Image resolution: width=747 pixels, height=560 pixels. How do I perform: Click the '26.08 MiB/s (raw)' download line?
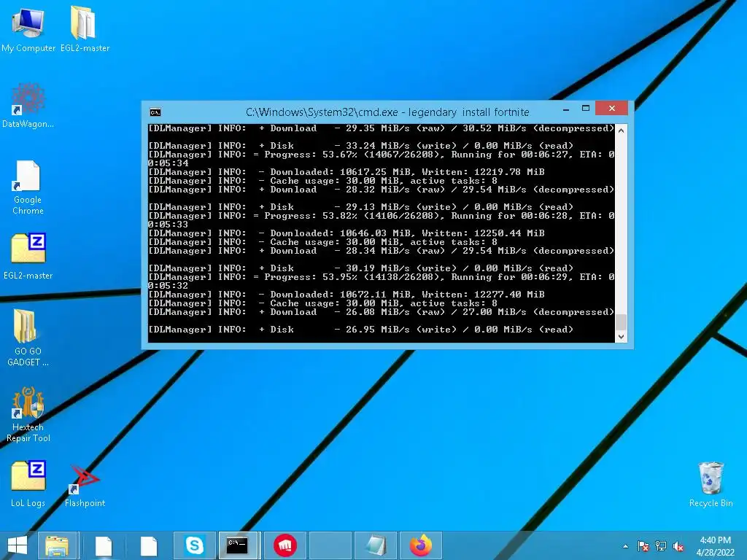[381, 312]
